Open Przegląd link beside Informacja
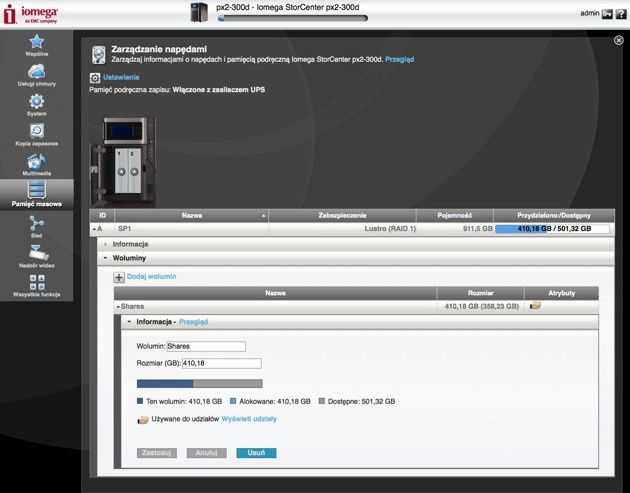 193,322
